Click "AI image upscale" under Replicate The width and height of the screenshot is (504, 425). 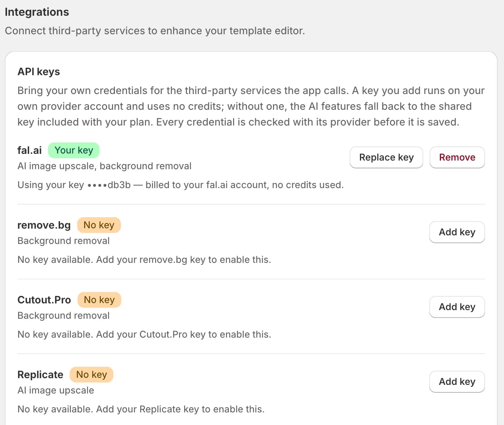(56, 390)
